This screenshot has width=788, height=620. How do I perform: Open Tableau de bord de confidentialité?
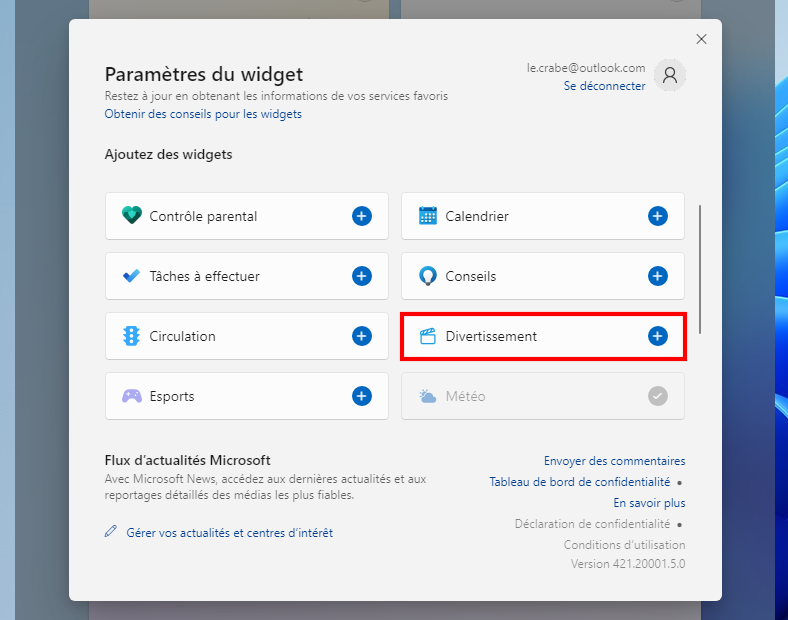[x=580, y=482]
